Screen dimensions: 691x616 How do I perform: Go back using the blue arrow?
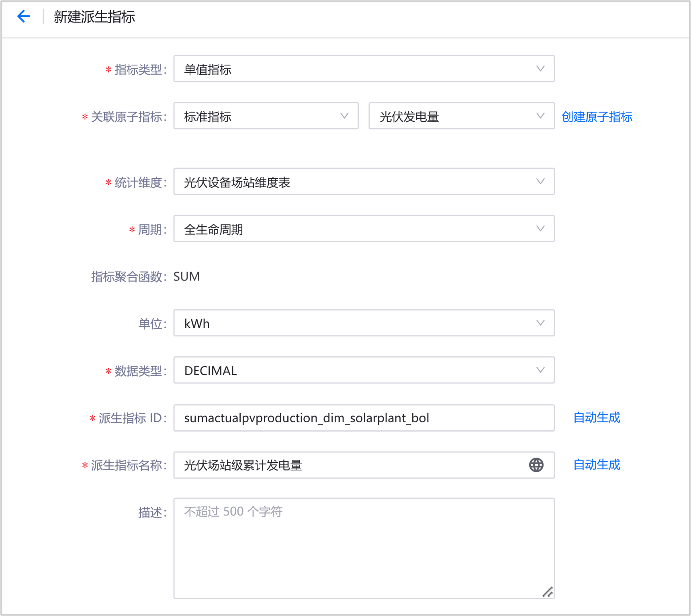coord(24,16)
